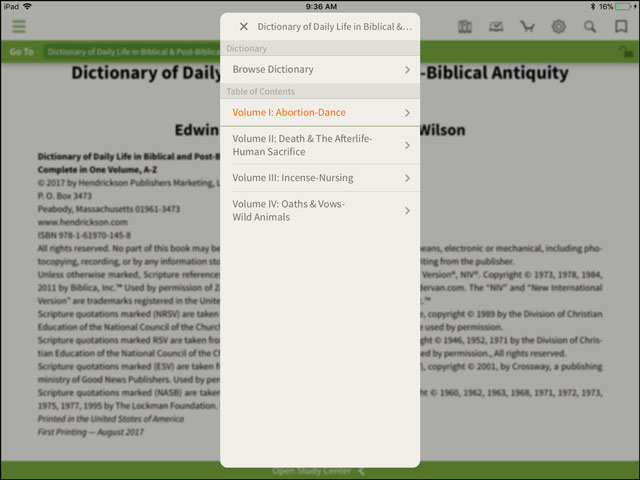The height and width of the screenshot is (480, 640).
Task: Tap 'Printed in the United States of America'
Action: 111,419
